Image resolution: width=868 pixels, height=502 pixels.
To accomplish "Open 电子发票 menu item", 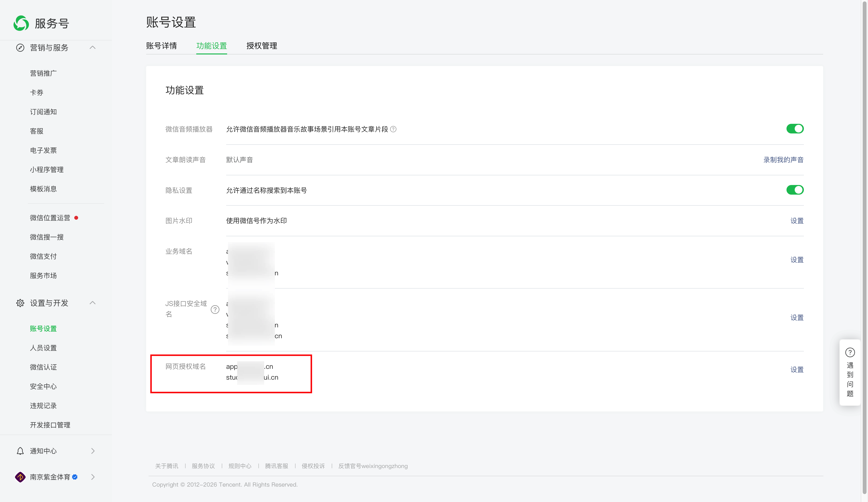I will (x=43, y=150).
